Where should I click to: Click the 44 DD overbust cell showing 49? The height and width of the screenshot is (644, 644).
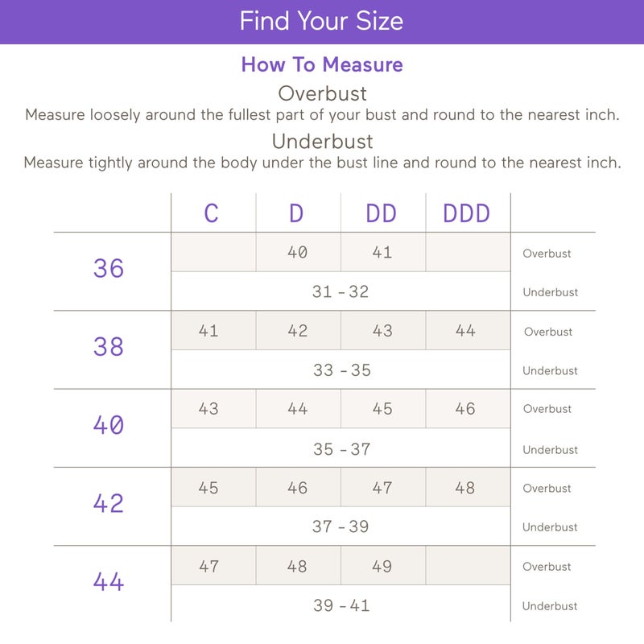pyautogui.click(x=383, y=566)
